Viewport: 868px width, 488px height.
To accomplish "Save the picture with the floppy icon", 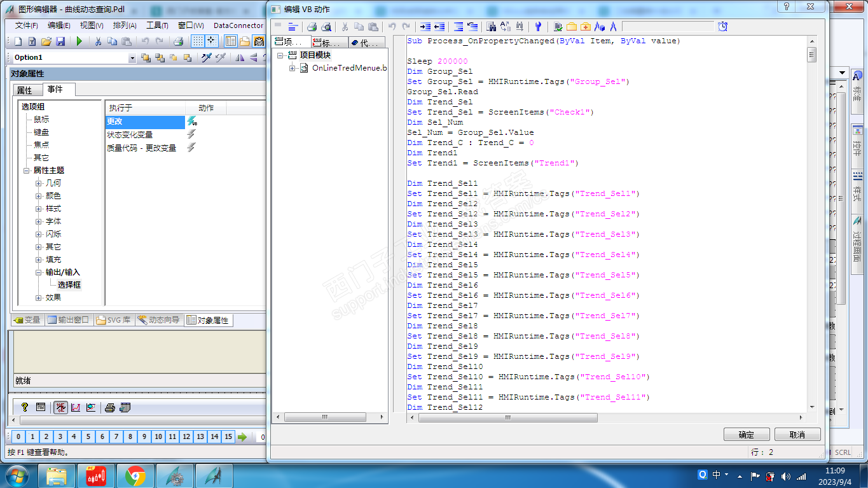I will tap(60, 41).
